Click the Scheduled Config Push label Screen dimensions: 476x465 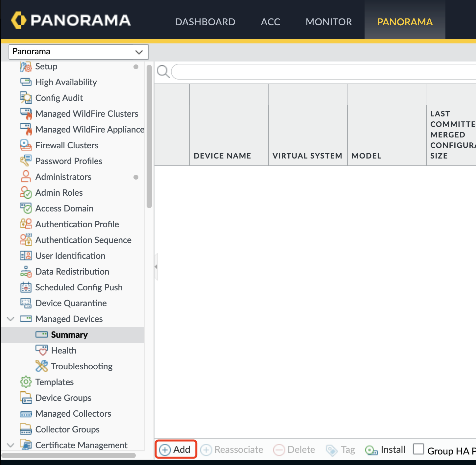(x=79, y=287)
